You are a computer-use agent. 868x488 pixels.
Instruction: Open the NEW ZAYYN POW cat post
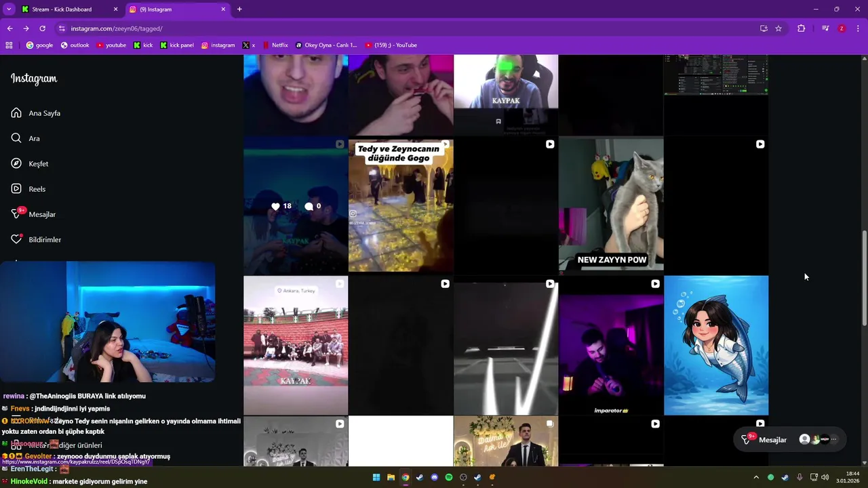[x=611, y=205]
